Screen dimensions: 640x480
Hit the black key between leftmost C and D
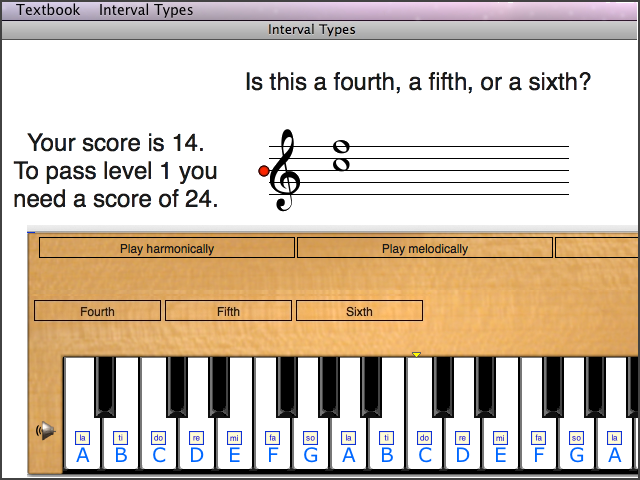[177, 385]
